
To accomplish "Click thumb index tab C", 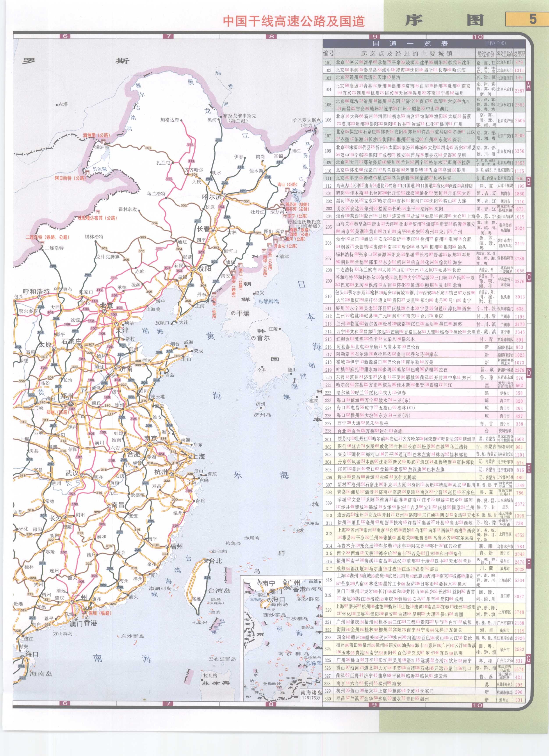I will tap(528, 277).
